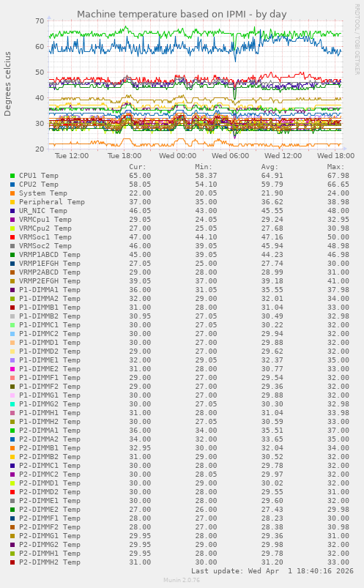Screen dimensions: 364x588
Task: Select the "Degrees celcius" y-axis label
Action: pos(7,83)
